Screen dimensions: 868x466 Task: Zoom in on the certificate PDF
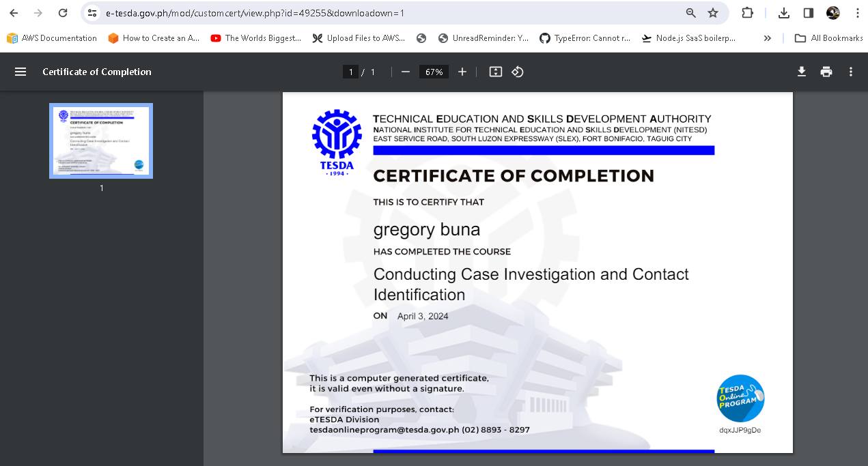[x=462, y=72]
